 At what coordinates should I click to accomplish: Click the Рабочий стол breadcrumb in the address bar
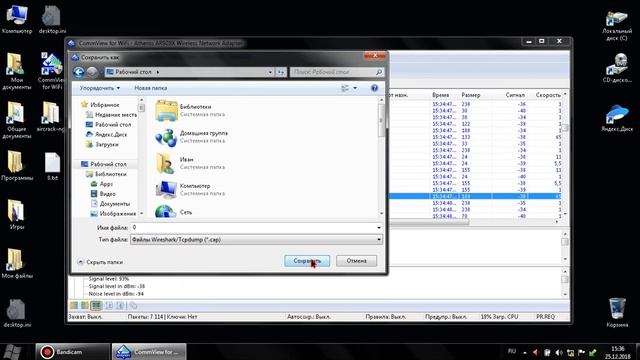point(133,72)
